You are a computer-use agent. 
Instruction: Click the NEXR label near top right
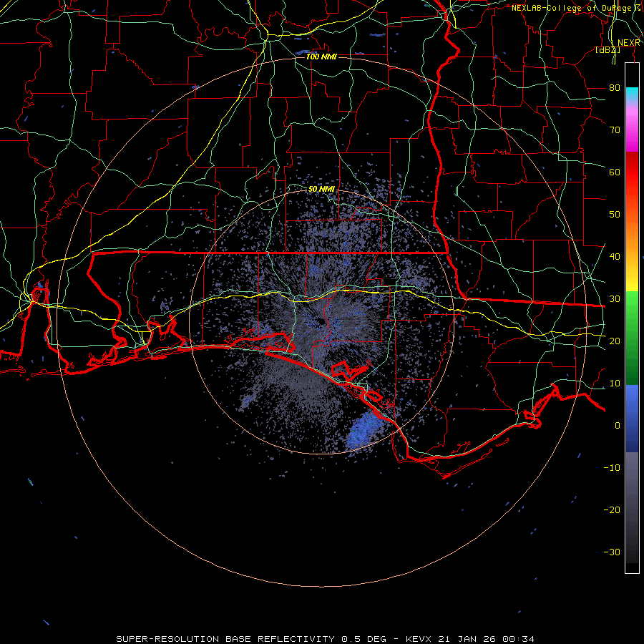629,43
